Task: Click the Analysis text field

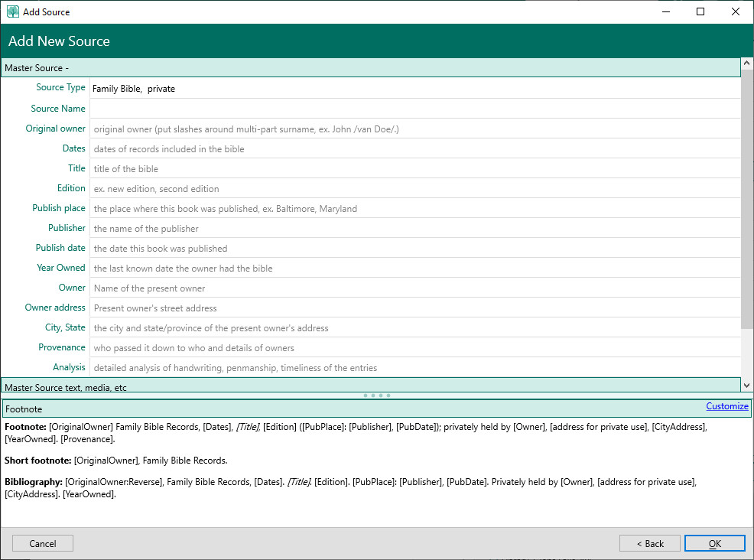Action: 414,368
